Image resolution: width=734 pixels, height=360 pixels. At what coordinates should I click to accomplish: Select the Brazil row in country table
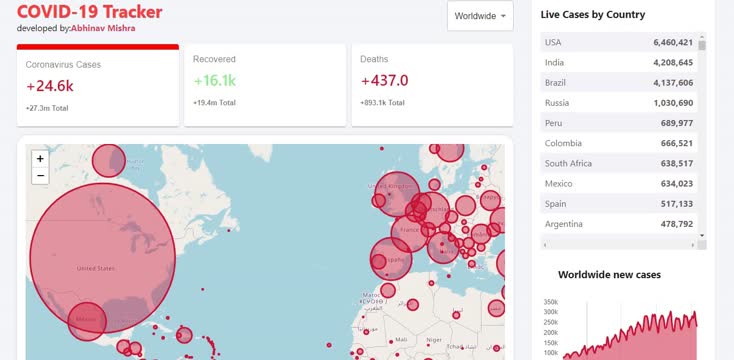[619, 82]
